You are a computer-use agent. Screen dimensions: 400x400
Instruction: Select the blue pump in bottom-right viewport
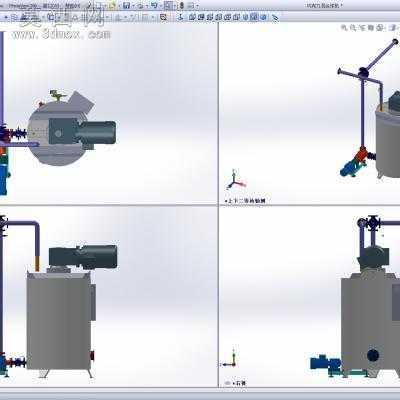tap(325, 363)
